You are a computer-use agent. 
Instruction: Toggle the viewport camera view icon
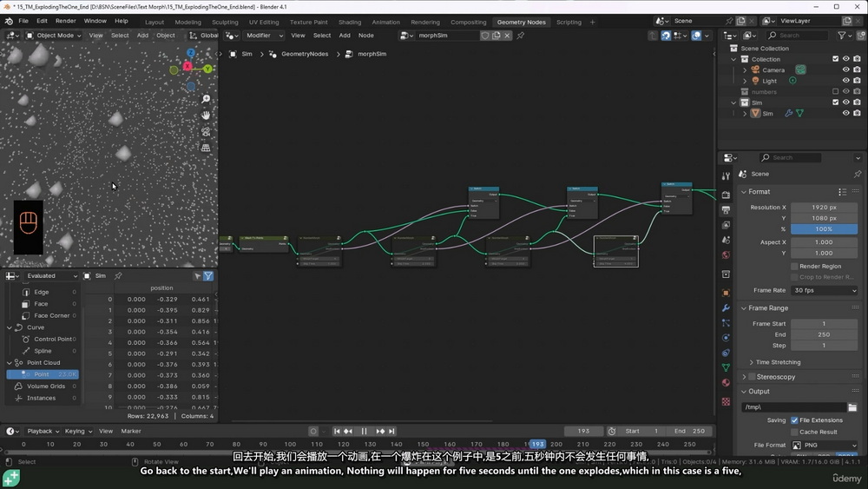point(206,132)
